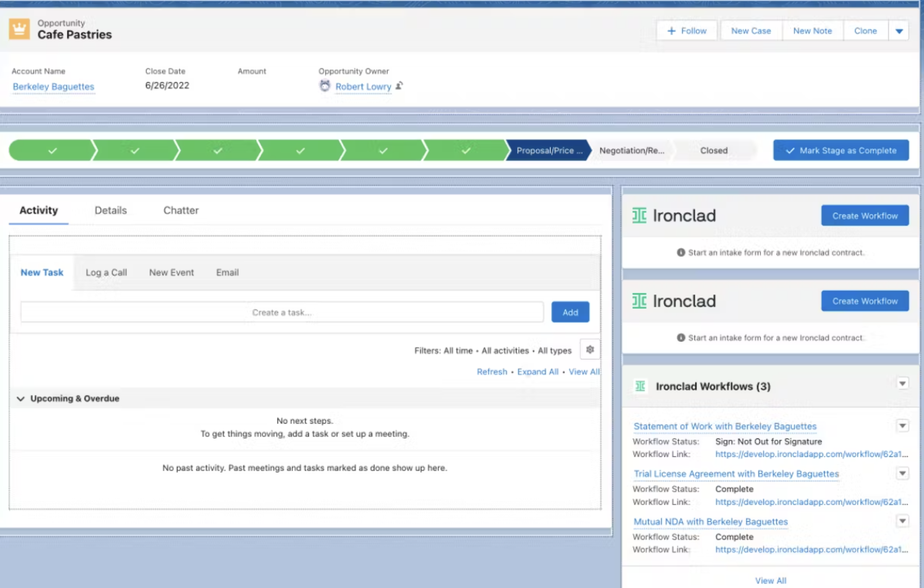Select the Negotiation/Re... stage in path
Image resolution: width=924 pixels, height=588 pixels.
pyautogui.click(x=632, y=150)
